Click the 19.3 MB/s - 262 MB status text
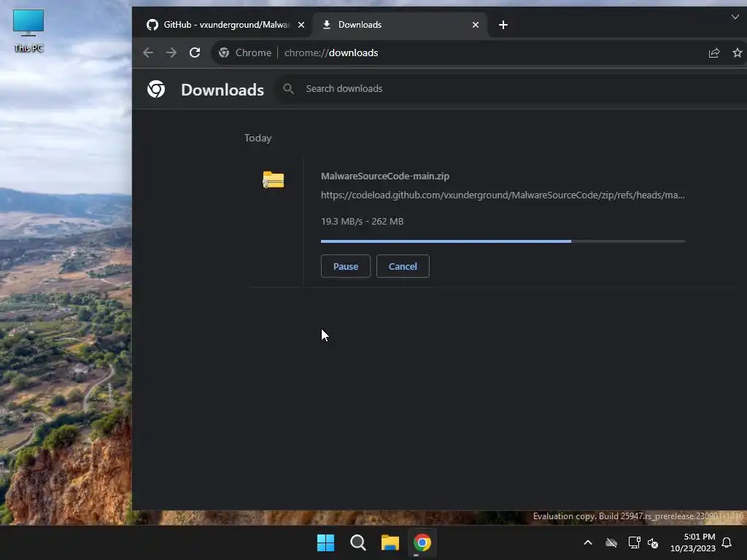 coord(362,222)
